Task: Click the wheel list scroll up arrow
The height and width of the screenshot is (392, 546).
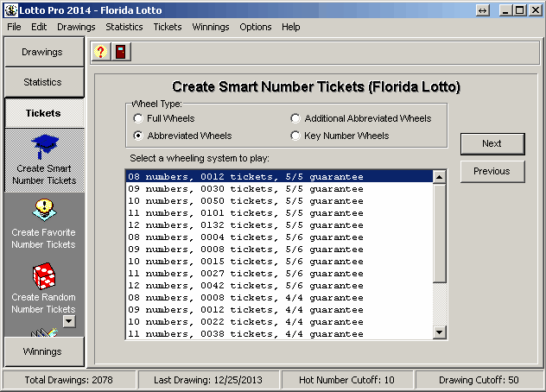Action: (440, 177)
